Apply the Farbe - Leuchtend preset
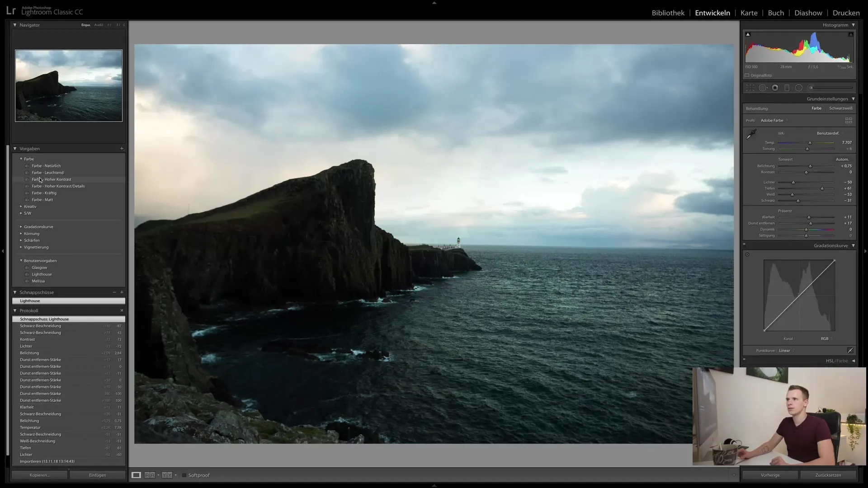This screenshot has height=488, width=868. tap(47, 173)
